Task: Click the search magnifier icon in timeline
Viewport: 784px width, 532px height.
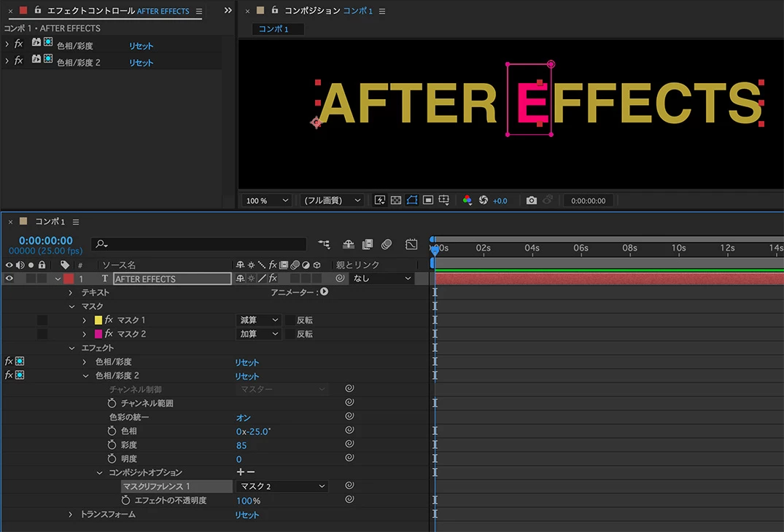Action: tap(101, 243)
